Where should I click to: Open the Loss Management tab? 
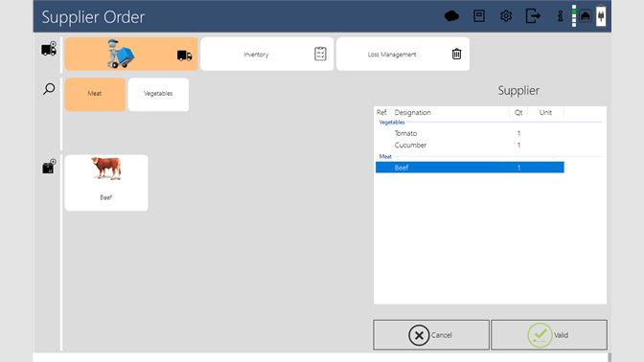tap(402, 54)
